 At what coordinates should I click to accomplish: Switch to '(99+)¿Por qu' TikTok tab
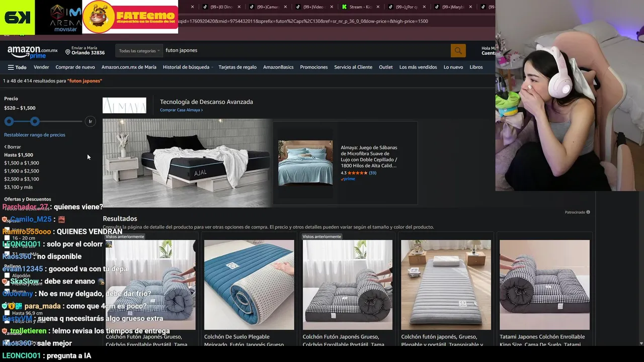[x=407, y=7]
